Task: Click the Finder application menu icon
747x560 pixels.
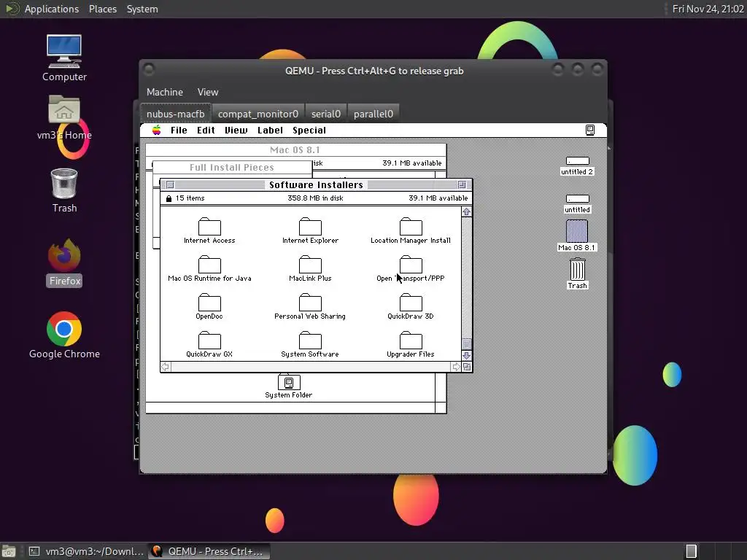Action: 589,130
